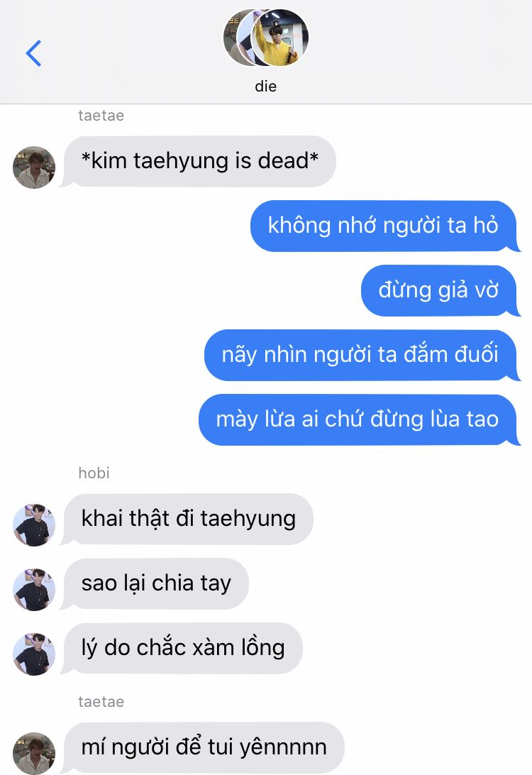Select the '*kim taehyung is dead*' message bubble
This screenshot has height=775, width=532.
click(199, 162)
